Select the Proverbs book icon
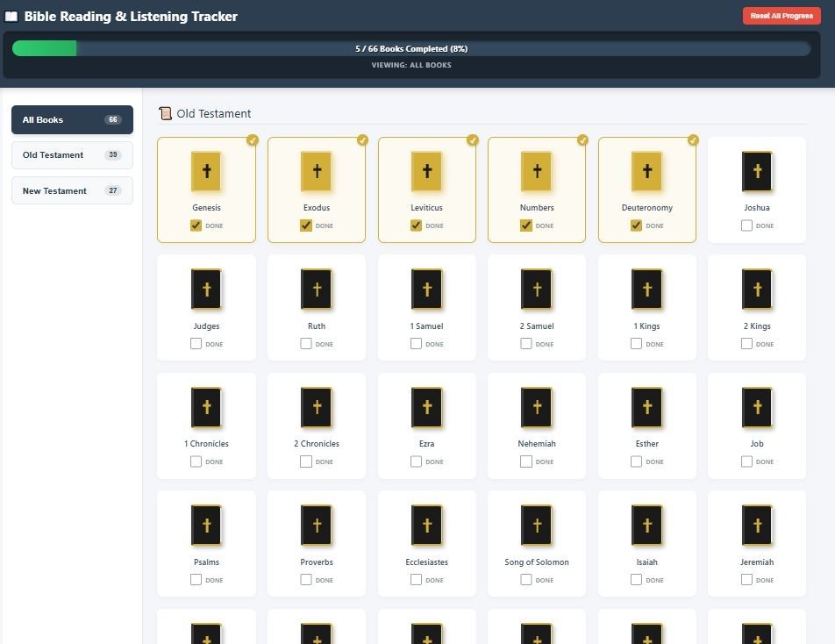835x644 pixels. [x=317, y=526]
